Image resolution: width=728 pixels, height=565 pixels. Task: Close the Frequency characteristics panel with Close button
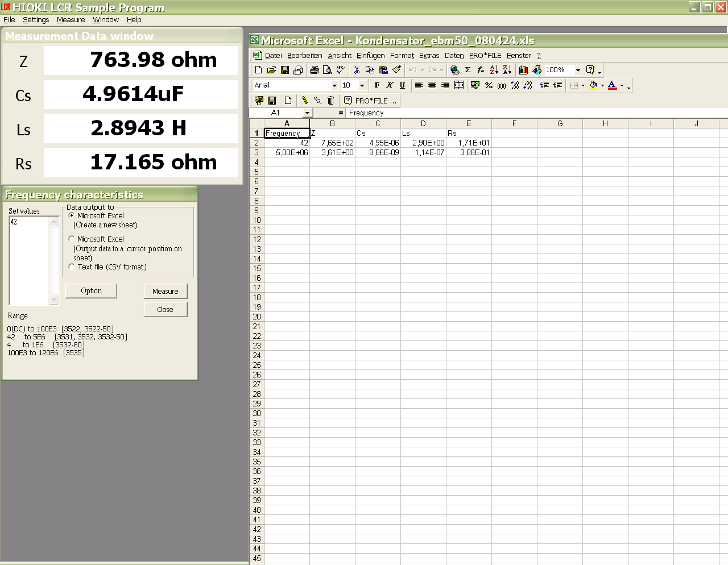tap(166, 309)
